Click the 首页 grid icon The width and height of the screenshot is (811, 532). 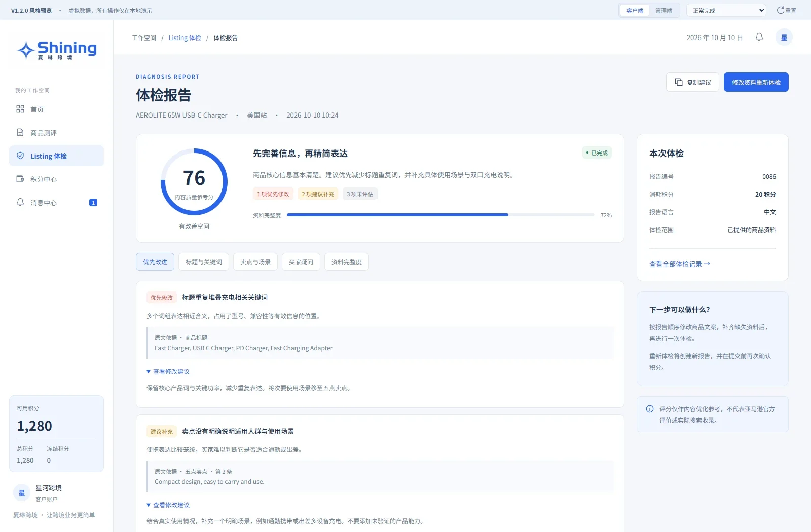tap(20, 109)
